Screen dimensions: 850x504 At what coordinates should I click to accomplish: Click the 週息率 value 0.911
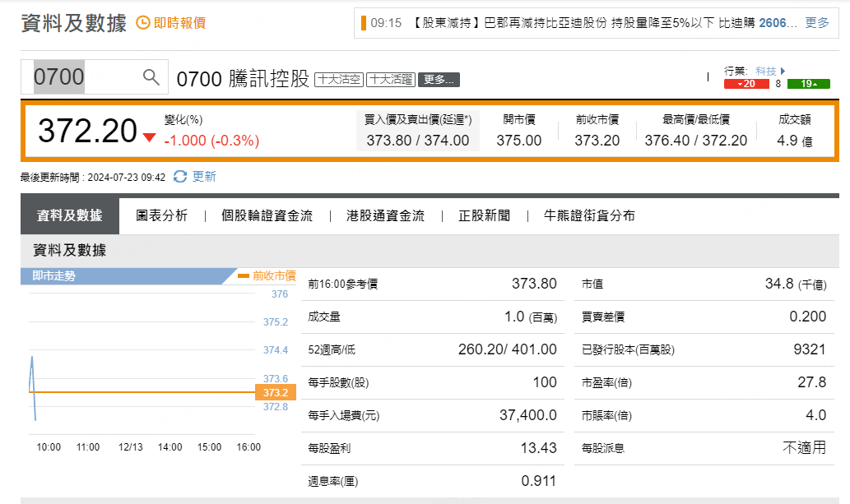click(538, 481)
